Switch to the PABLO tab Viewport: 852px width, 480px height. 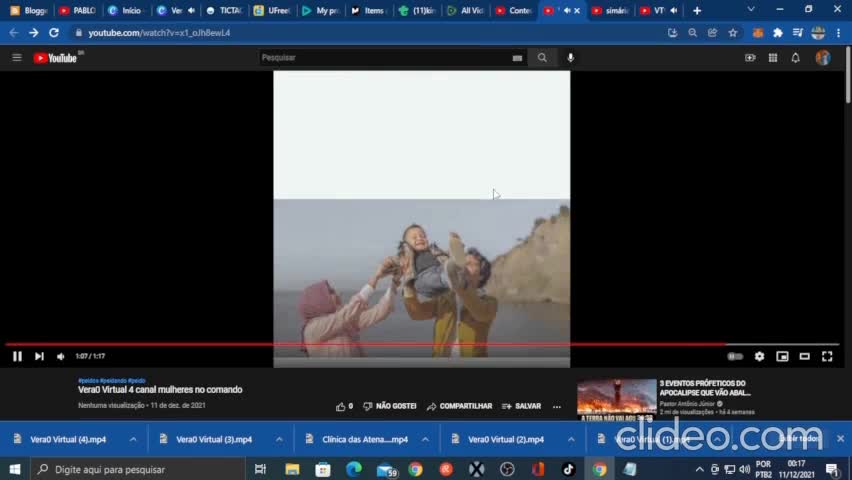click(x=78, y=10)
